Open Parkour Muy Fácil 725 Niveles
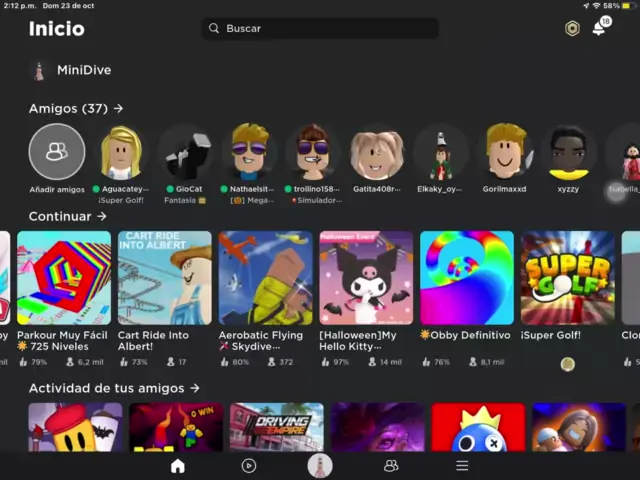The image size is (640, 480). [x=64, y=278]
